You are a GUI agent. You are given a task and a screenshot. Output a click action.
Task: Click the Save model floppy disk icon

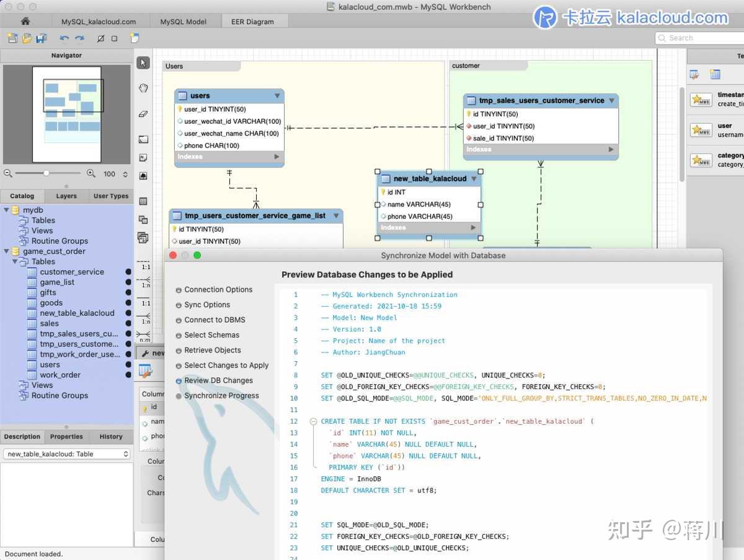[42, 38]
